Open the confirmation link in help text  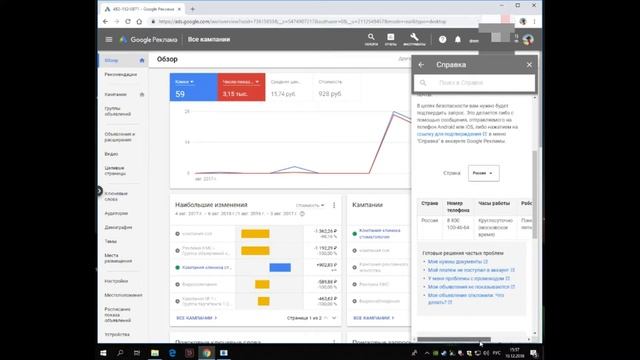(x=451, y=134)
